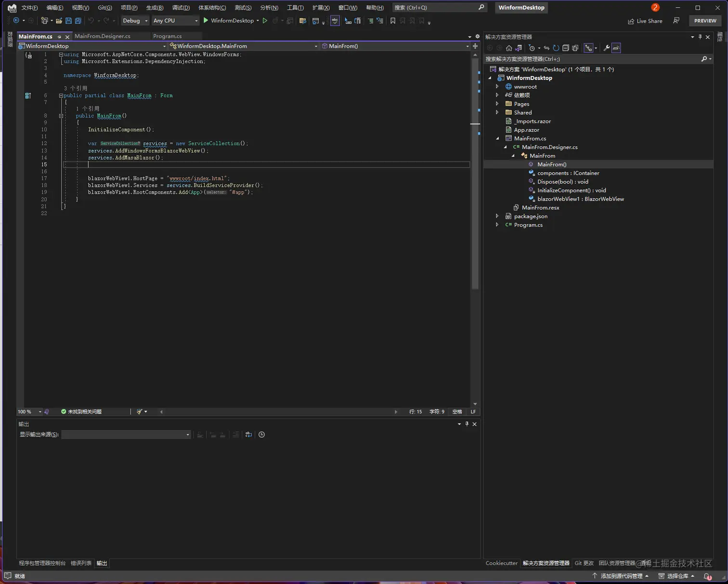Toggle auto-hide pin on Solution Explorer panel
This screenshot has height=584, width=728.
[700, 37]
